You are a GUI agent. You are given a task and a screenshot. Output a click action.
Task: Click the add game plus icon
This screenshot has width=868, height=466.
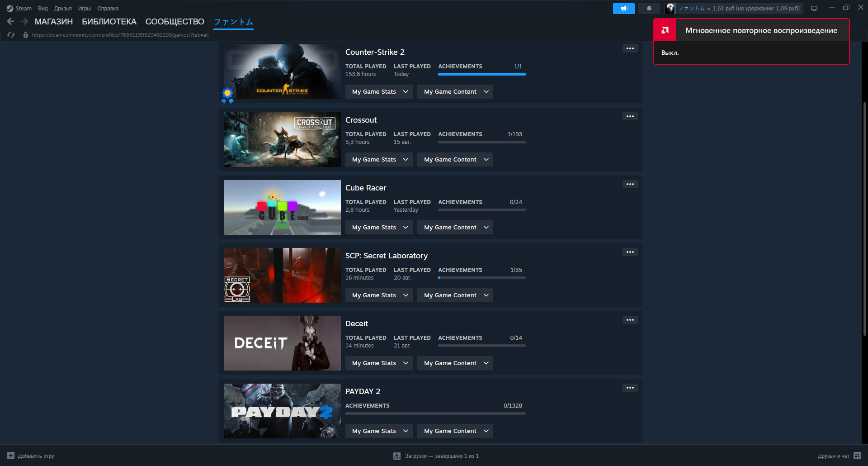11,456
